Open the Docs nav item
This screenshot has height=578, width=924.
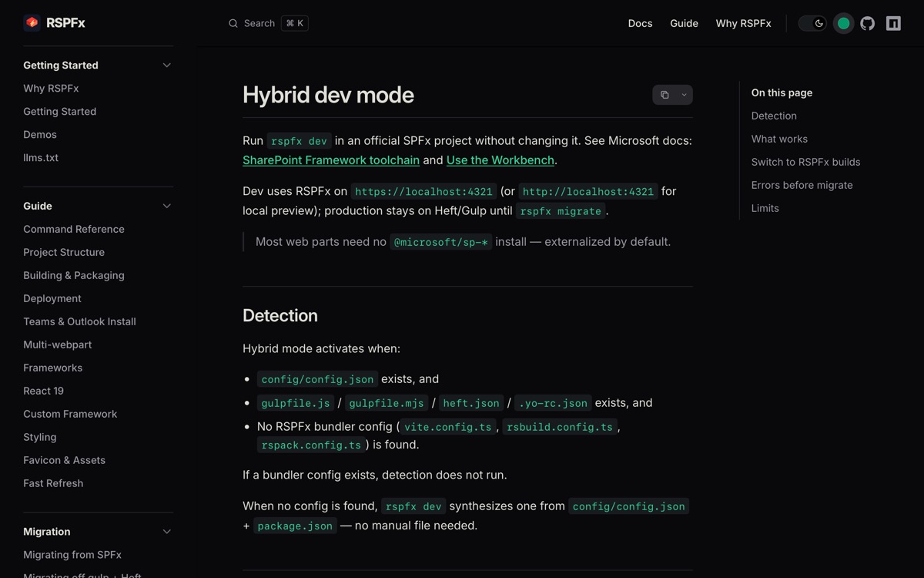(x=640, y=23)
